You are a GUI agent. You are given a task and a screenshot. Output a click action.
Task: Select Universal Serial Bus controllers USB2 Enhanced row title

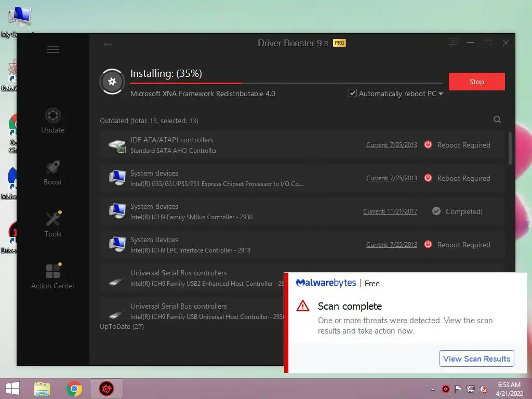[179, 273]
